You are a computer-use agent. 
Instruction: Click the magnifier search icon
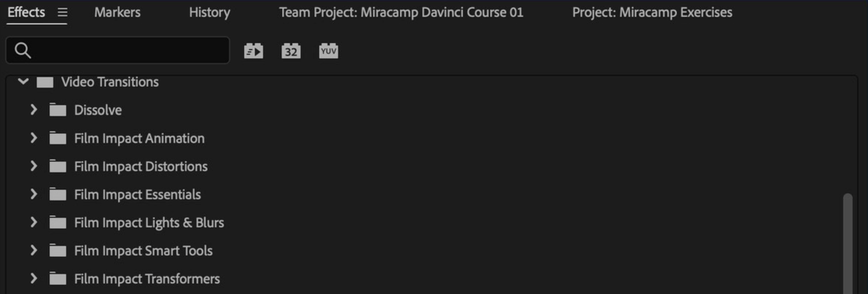click(x=23, y=50)
